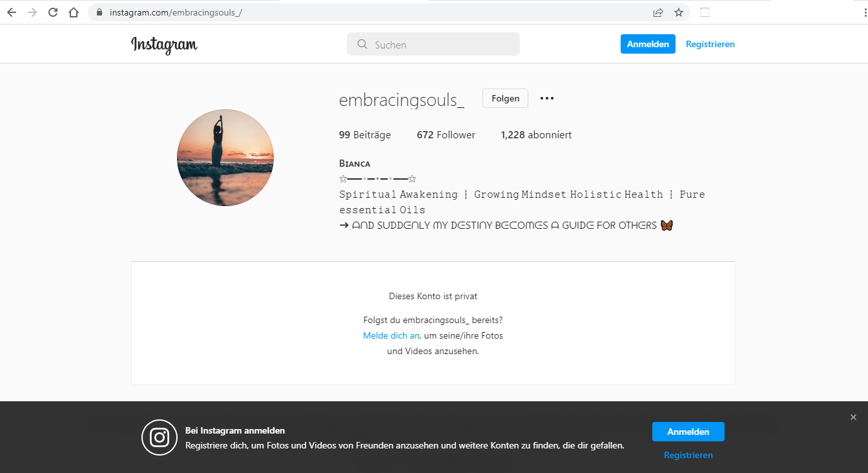Open the 1,228 abonniert list
This screenshot has height=473, width=868.
tap(537, 135)
